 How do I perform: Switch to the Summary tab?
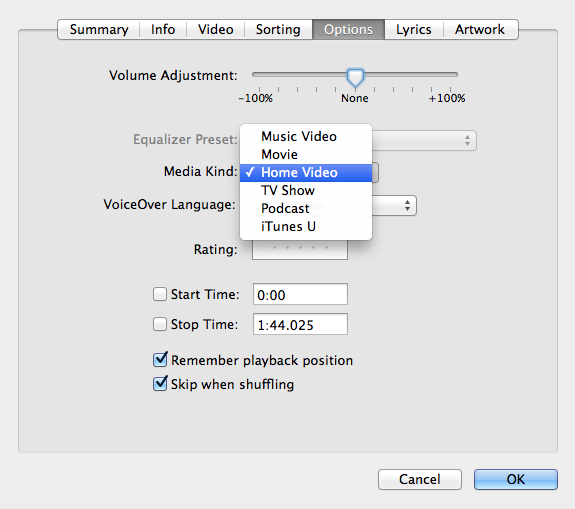point(99,29)
